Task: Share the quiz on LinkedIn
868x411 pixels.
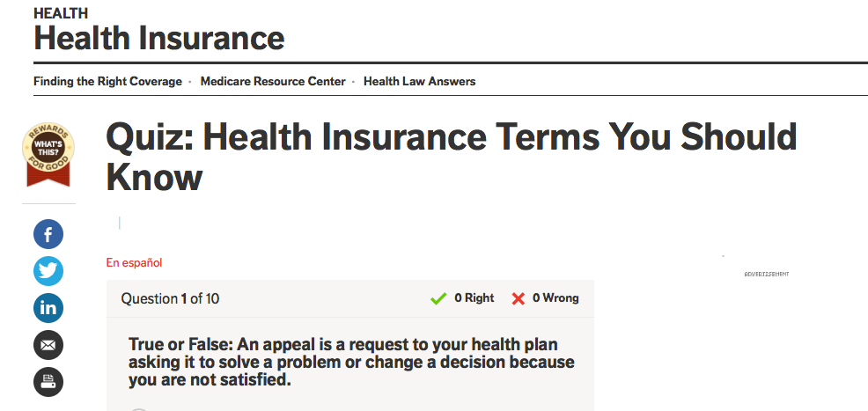Action: pyautogui.click(x=48, y=307)
